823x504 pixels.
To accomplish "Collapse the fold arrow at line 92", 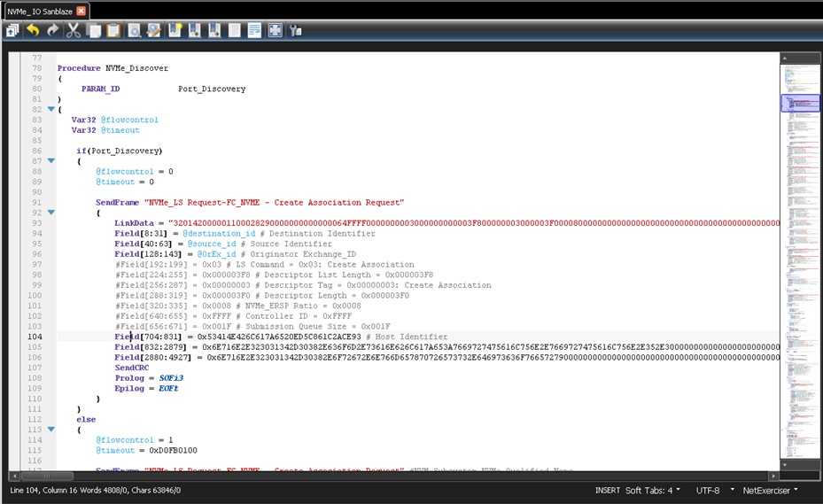I will [50, 213].
